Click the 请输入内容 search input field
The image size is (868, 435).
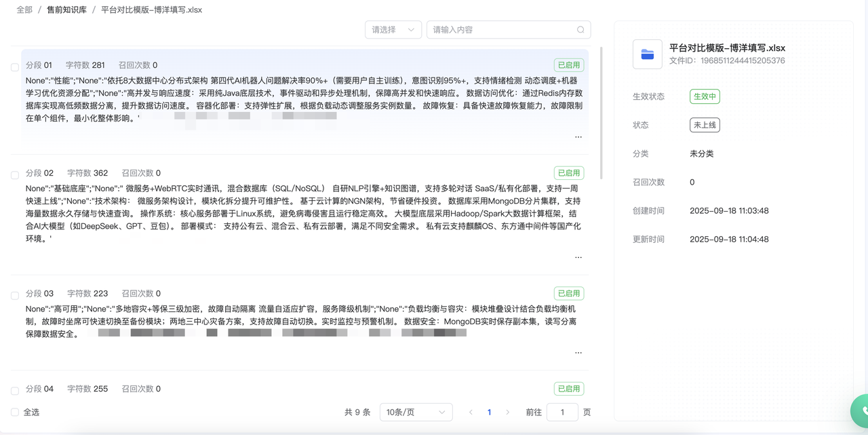(x=502, y=30)
